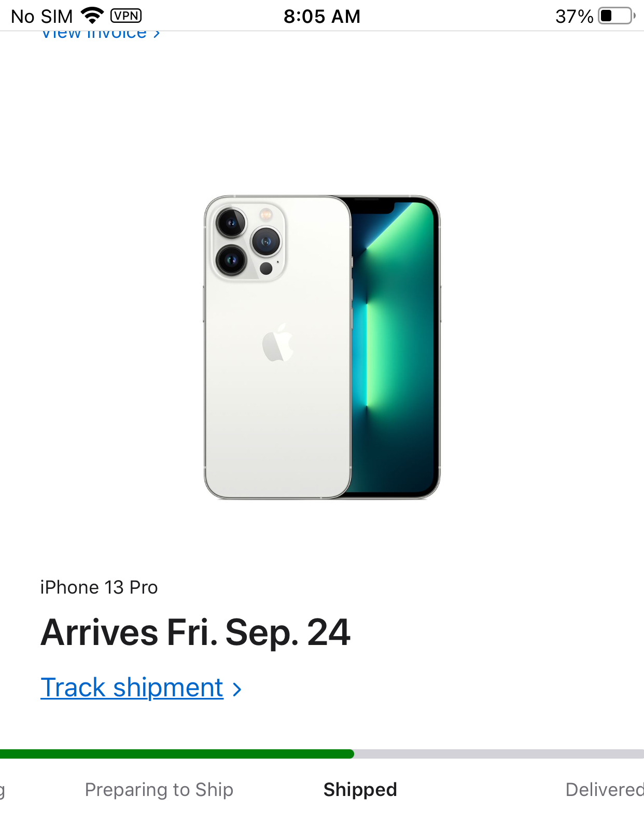The image size is (644, 824).
Task: Click the Apple logo on phone back
Action: click(278, 342)
